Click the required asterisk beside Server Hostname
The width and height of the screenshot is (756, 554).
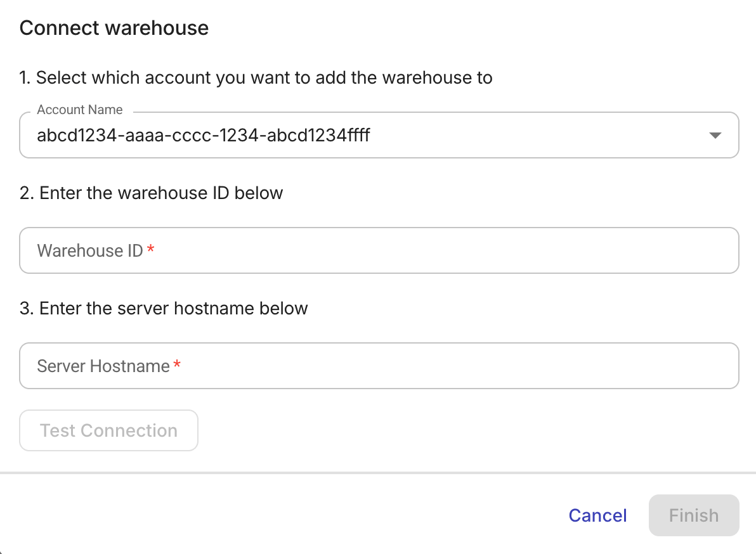click(177, 365)
